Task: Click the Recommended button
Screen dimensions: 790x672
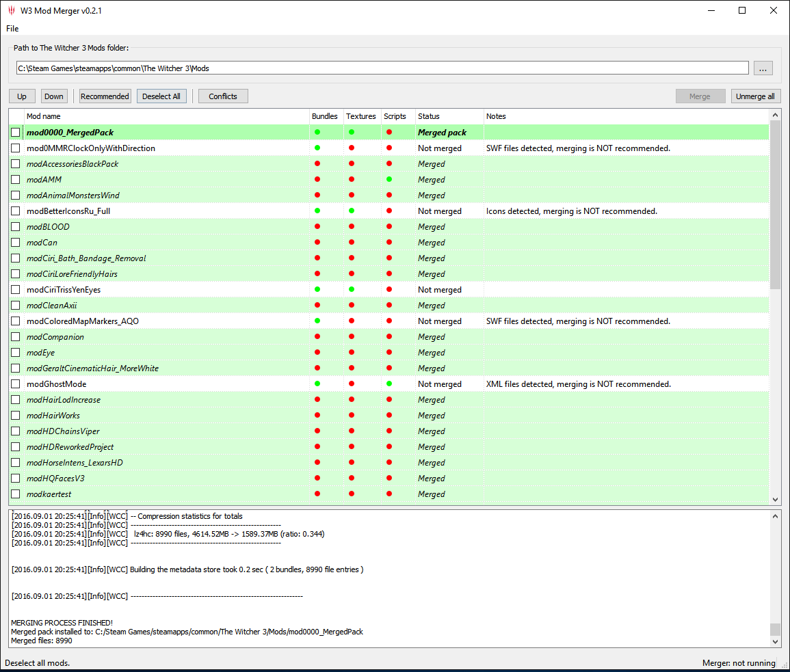Action: click(x=105, y=96)
